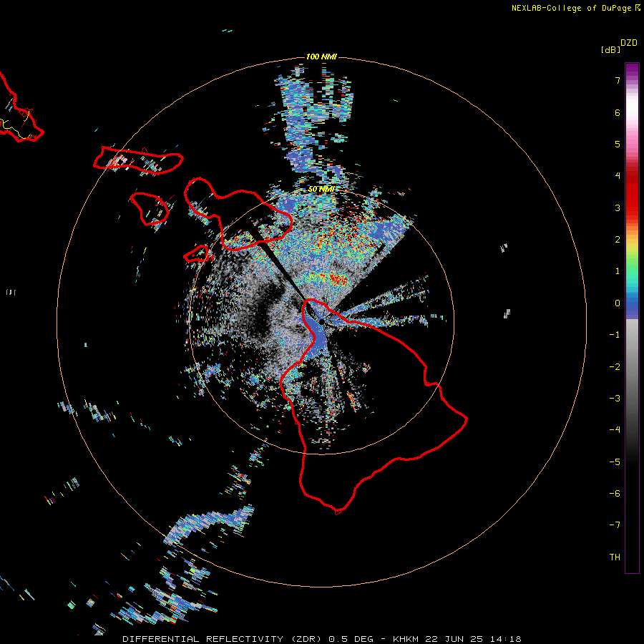644x644 pixels.
Task: Click the radar site dot at the map center
Action: pos(321,321)
